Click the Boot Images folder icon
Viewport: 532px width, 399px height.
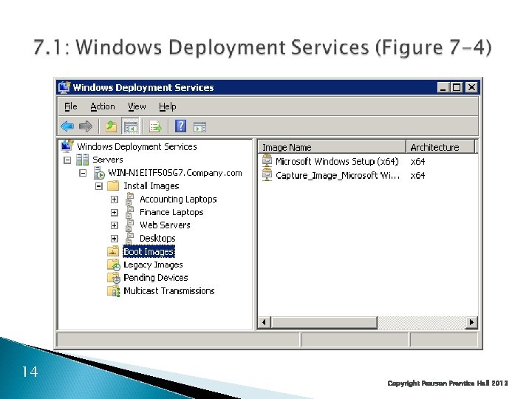(x=113, y=251)
